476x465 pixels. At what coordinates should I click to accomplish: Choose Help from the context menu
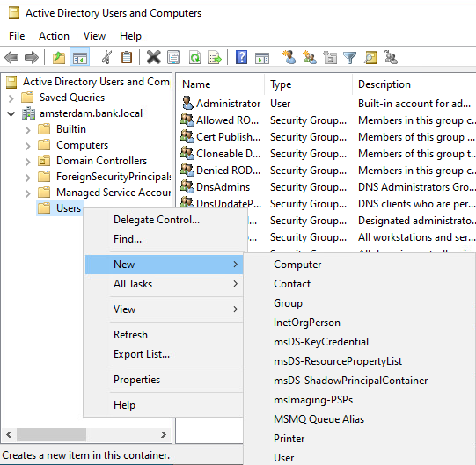click(165, 405)
